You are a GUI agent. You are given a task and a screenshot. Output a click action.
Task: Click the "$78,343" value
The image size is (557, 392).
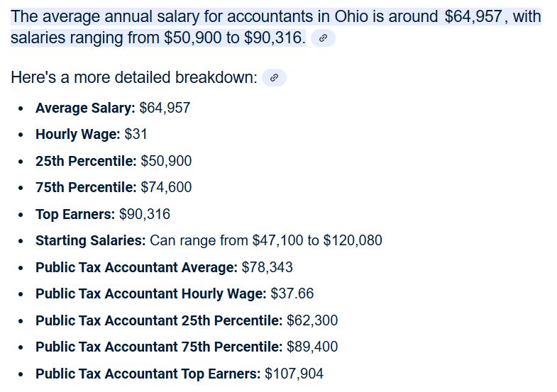[x=268, y=267]
